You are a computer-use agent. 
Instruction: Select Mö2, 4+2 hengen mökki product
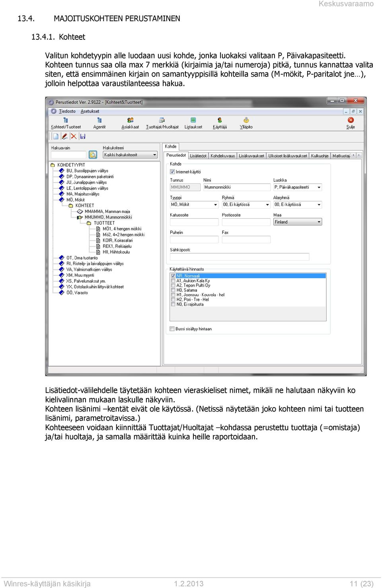pyautogui.click(x=124, y=235)
